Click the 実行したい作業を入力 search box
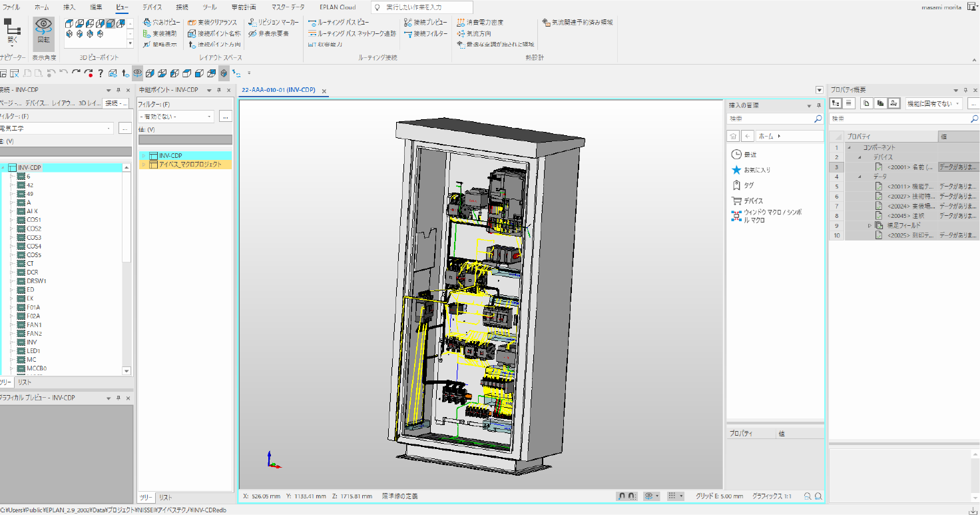 422,7
